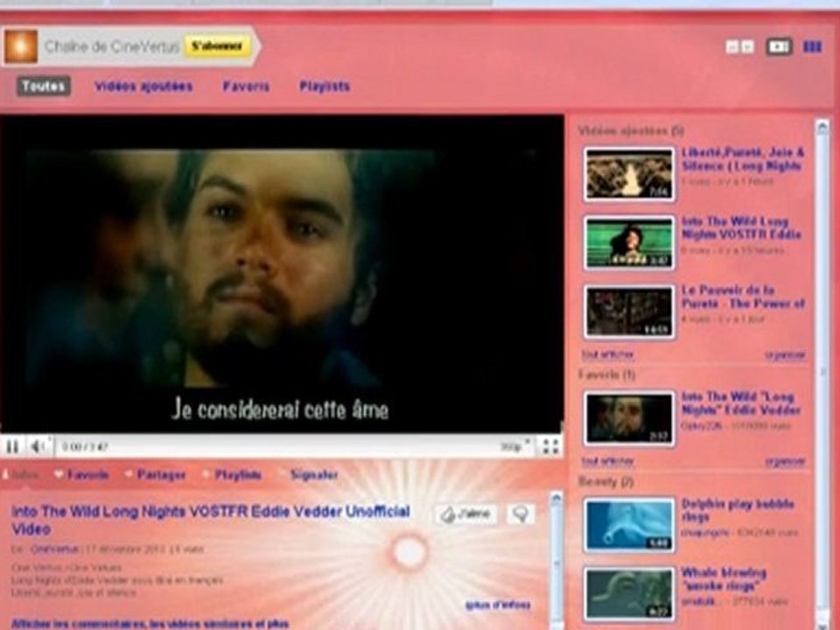Select the Toutes tab

(x=44, y=87)
